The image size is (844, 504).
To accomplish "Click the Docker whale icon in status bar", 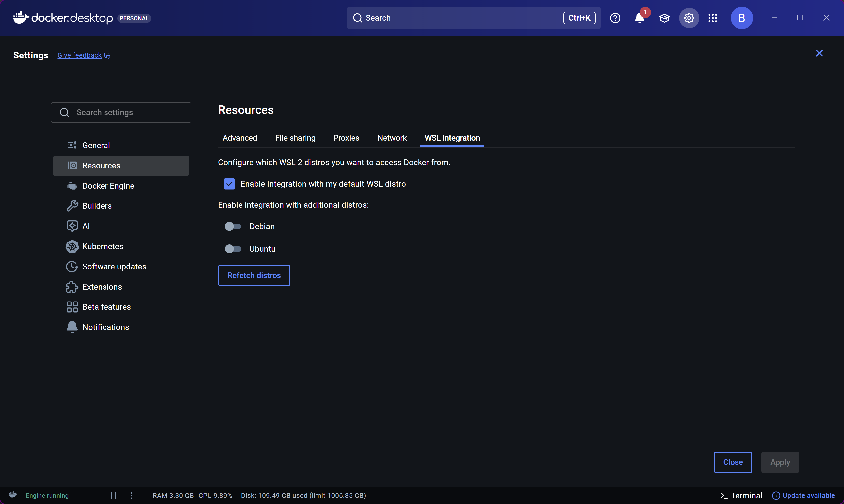I will coord(13,495).
